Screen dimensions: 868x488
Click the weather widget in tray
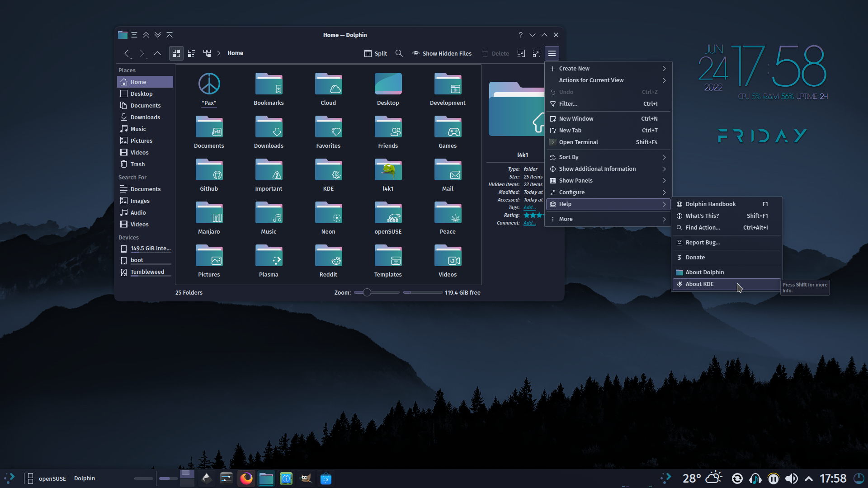click(702, 479)
